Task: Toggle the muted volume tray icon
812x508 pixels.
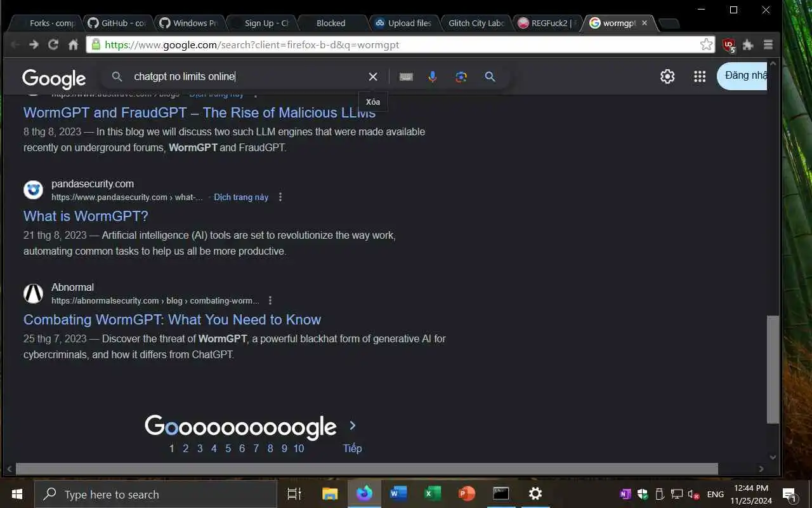Action: coord(695,494)
